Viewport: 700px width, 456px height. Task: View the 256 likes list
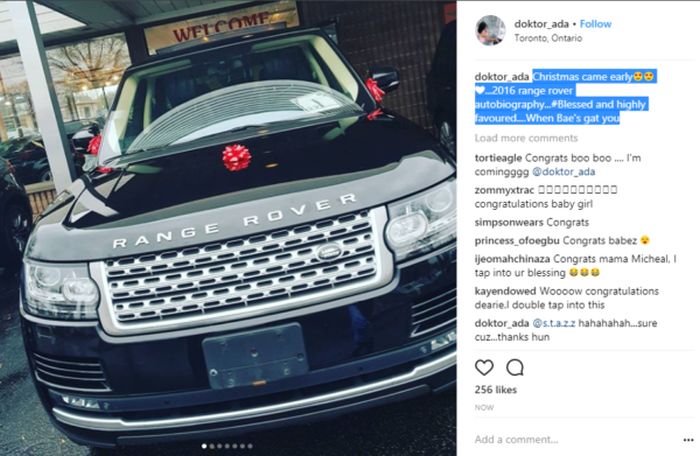[x=496, y=390]
